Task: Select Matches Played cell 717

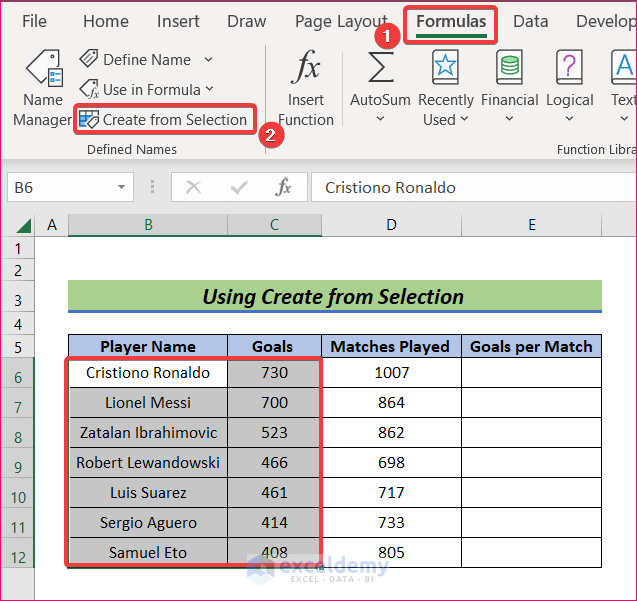Action: pyautogui.click(x=391, y=493)
